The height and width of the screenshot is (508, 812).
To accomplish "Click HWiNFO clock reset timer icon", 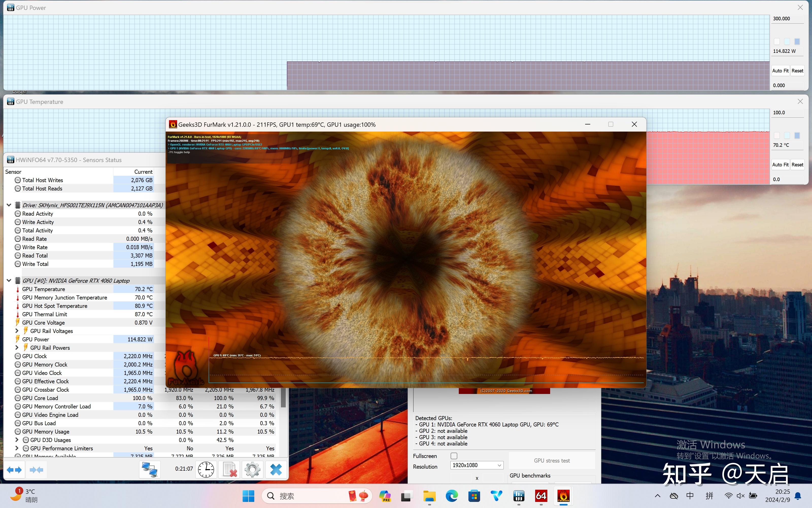I will (x=206, y=470).
